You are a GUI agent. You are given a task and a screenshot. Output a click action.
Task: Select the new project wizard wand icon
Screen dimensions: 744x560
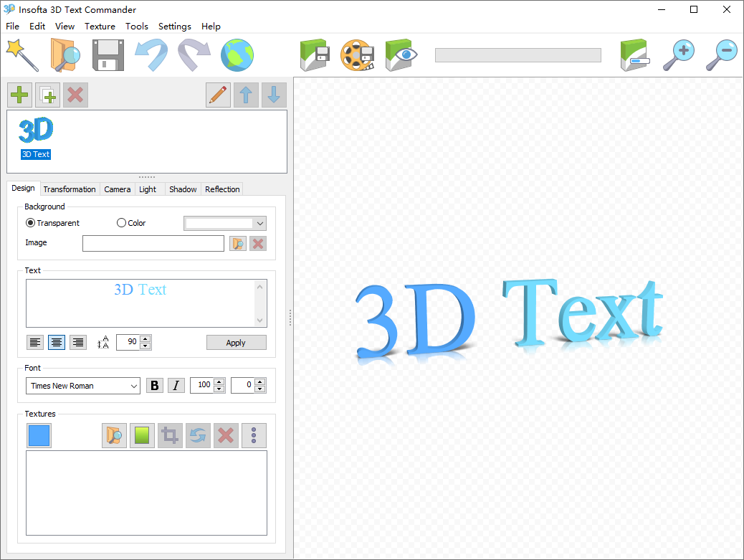(22, 55)
